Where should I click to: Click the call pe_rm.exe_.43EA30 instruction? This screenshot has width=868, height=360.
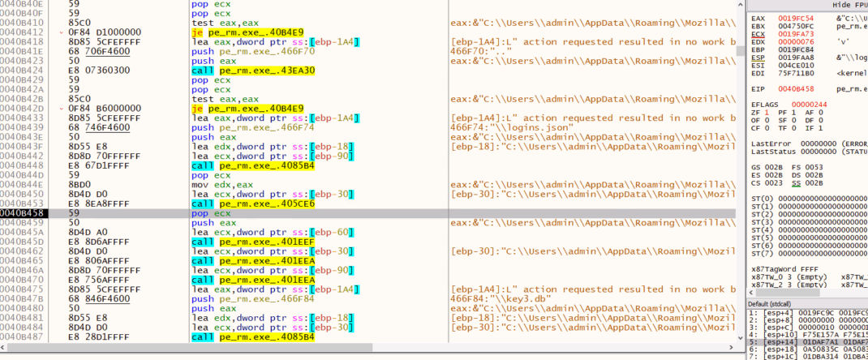click(253, 71)
